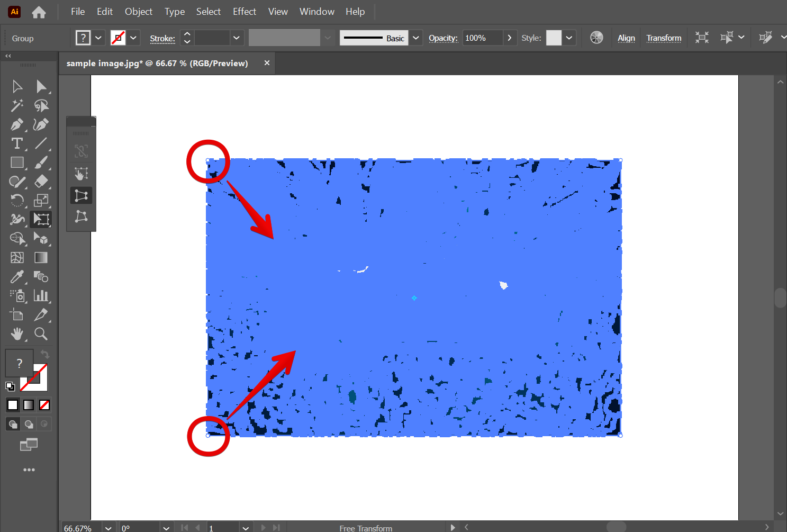Image resolution: width=787 pixels, height=532 pixels.
Task: Open the Transform panel link
Action: click(664, 38)
